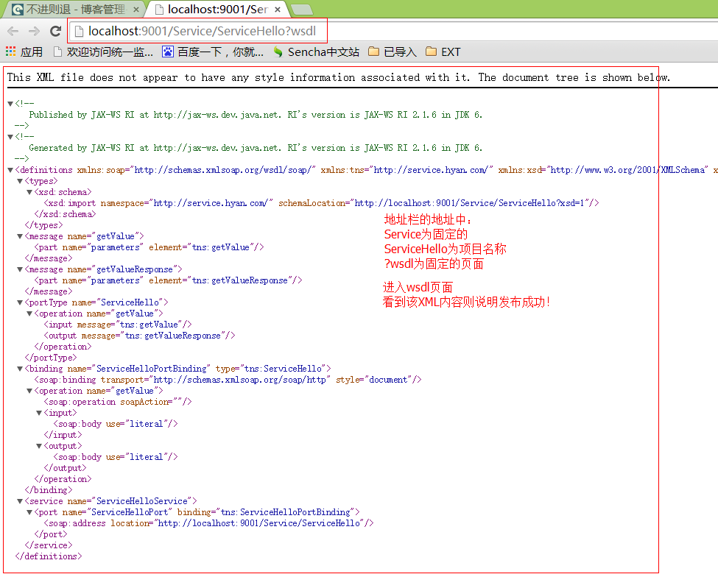Collapse the operation getValue inside binding
718x588 pixels.
pos(29,392)
